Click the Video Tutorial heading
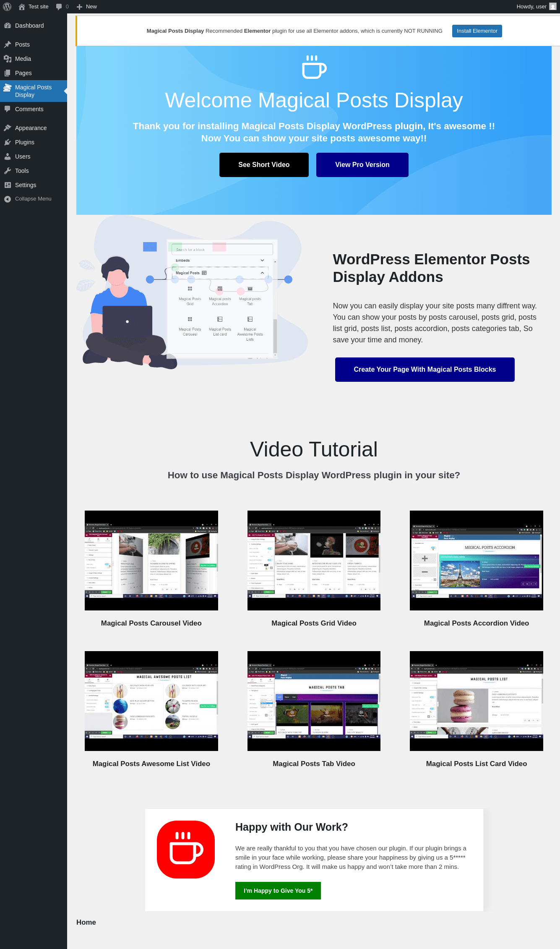This screenshot has height=949, width=560. click(314, 449)
